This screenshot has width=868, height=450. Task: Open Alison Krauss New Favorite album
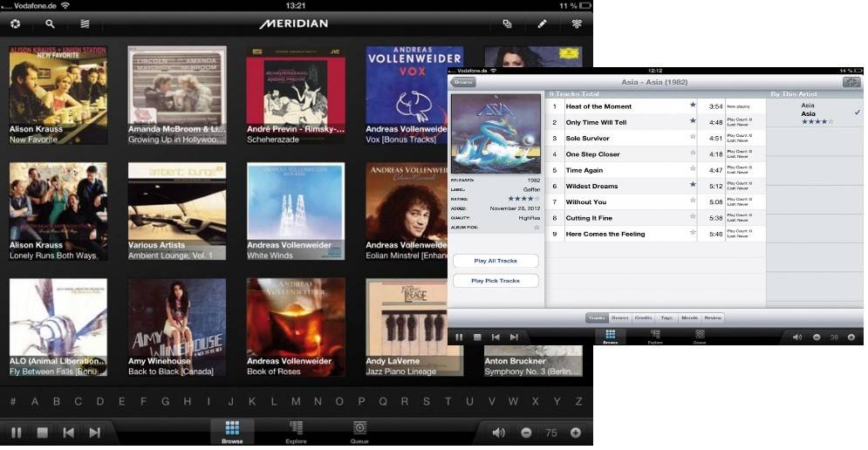tap(58, 95)
